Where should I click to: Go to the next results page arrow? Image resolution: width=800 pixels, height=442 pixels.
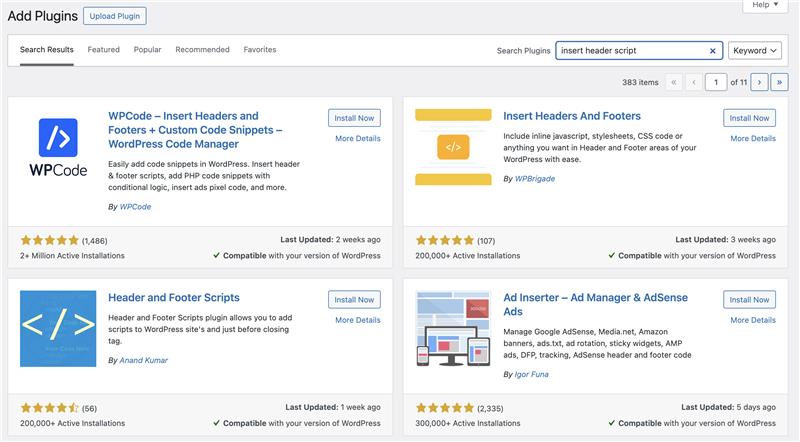(x=759, y=82)
